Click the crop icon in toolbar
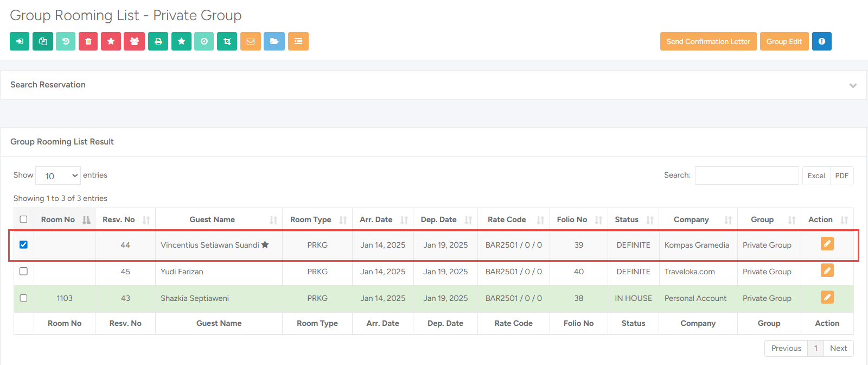Viewport: 868px width, 365px height. [x=227, y=41]
